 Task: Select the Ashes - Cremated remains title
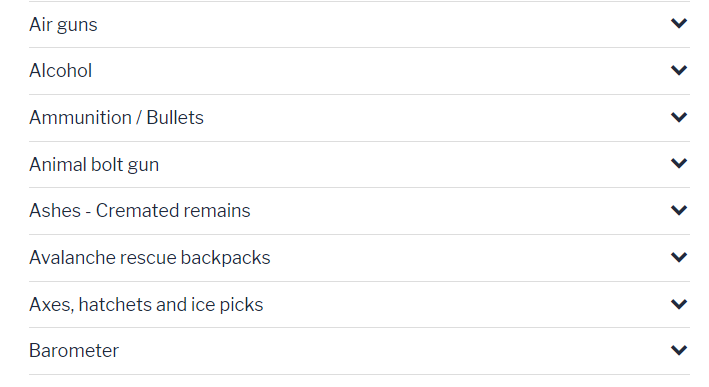pyautogui.click(x=140, y=211)
